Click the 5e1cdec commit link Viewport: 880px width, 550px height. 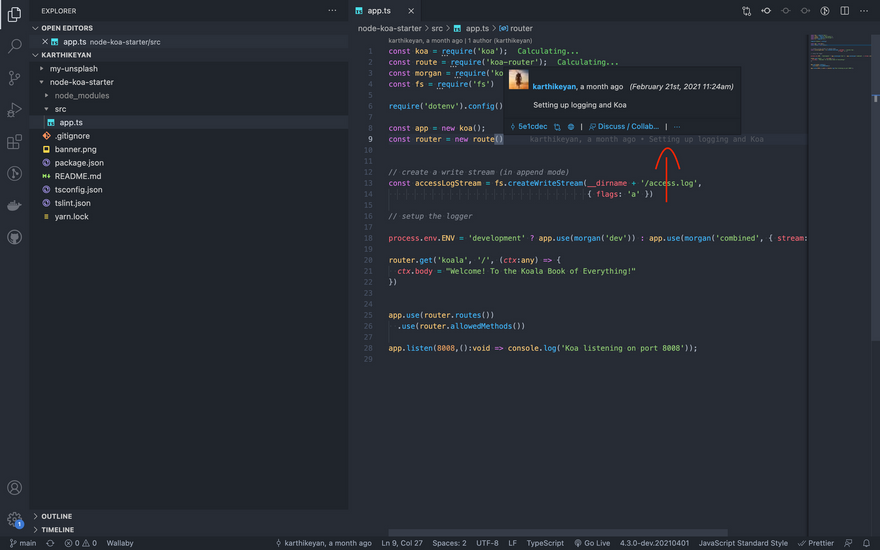tap(532, 127)
